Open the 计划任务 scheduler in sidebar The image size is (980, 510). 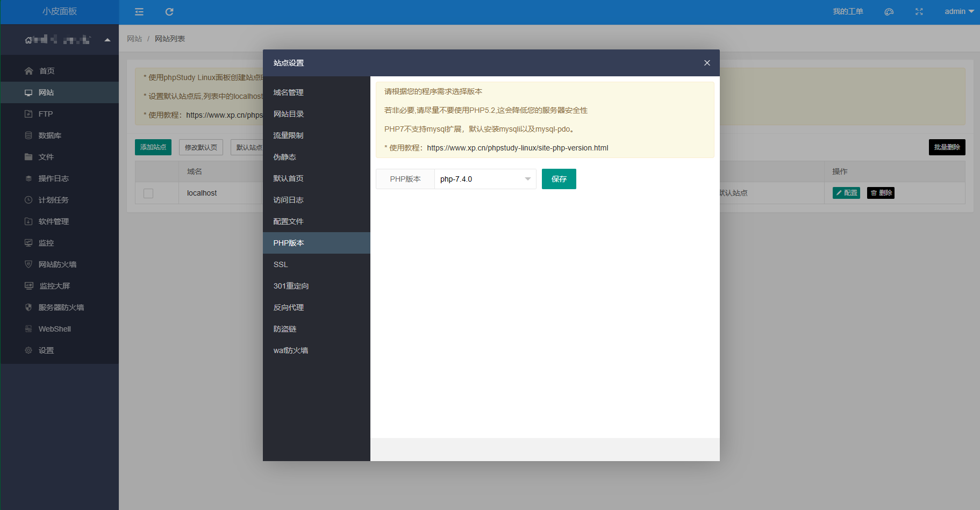pyautogui.click(x=53, y=199)
